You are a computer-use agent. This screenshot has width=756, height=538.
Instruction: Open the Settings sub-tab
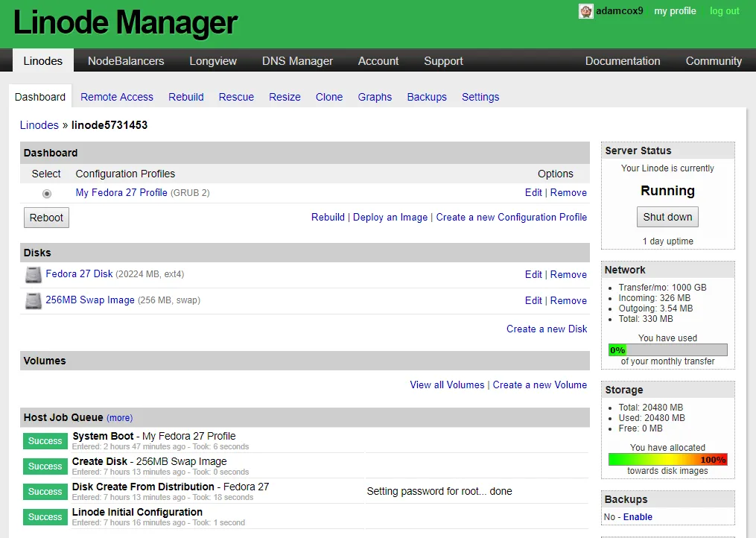pos(480,97)
